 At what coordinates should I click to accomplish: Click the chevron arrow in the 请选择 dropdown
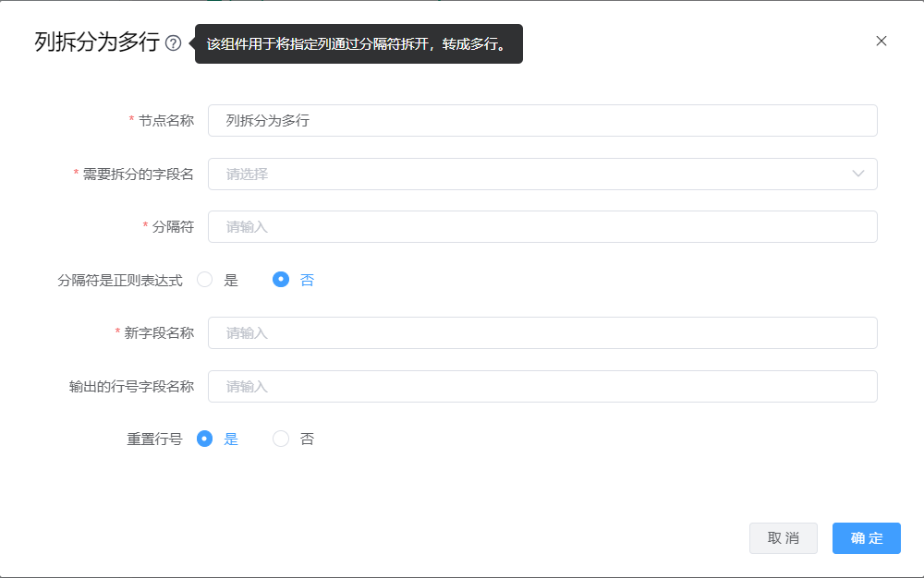858,174
